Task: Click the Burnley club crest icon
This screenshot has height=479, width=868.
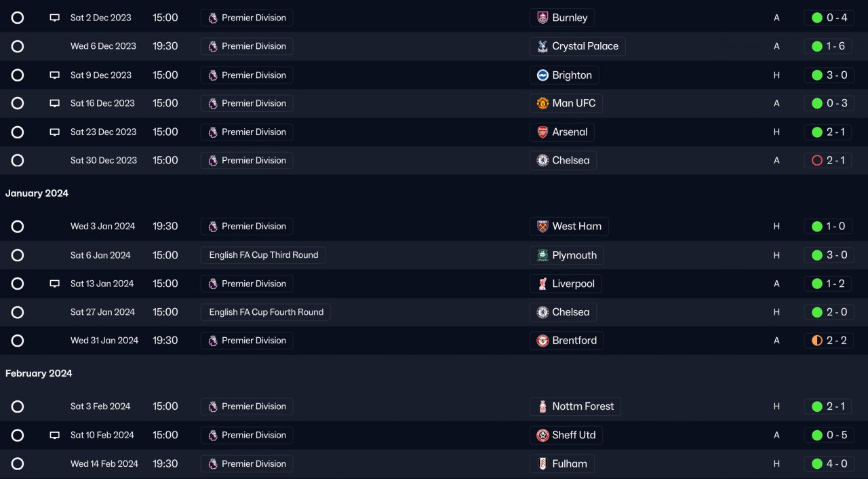Action: 542,18
